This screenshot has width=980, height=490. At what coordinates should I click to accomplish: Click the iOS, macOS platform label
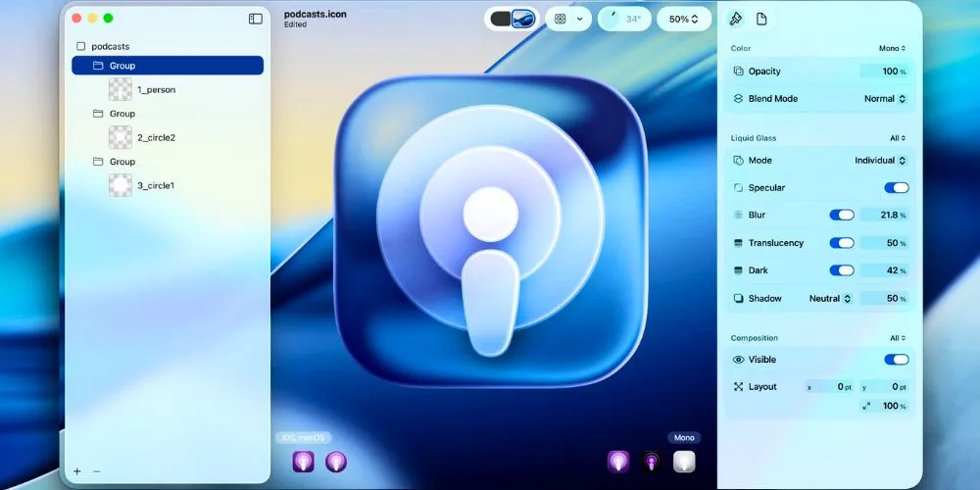click(303, 438)
